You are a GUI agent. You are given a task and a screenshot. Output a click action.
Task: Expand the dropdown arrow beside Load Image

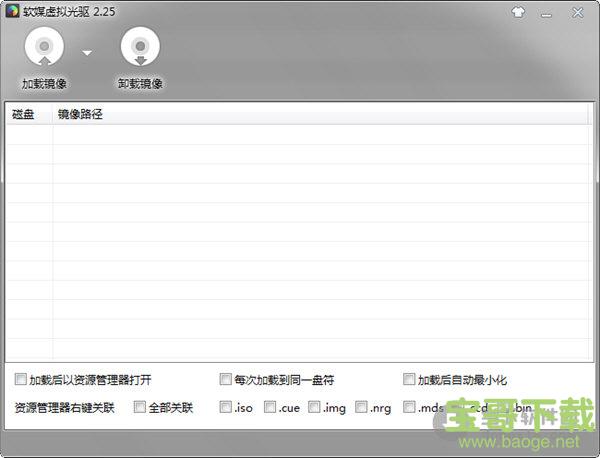click(87, 53)
